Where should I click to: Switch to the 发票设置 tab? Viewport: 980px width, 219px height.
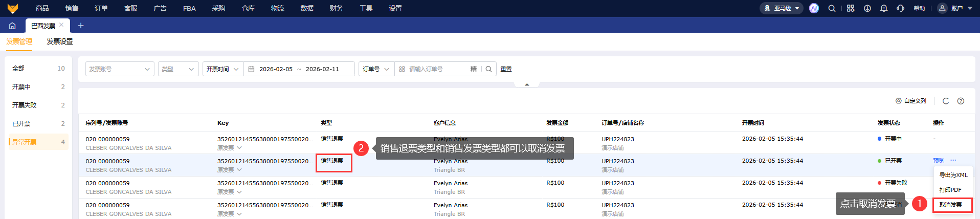coord(60,41)
